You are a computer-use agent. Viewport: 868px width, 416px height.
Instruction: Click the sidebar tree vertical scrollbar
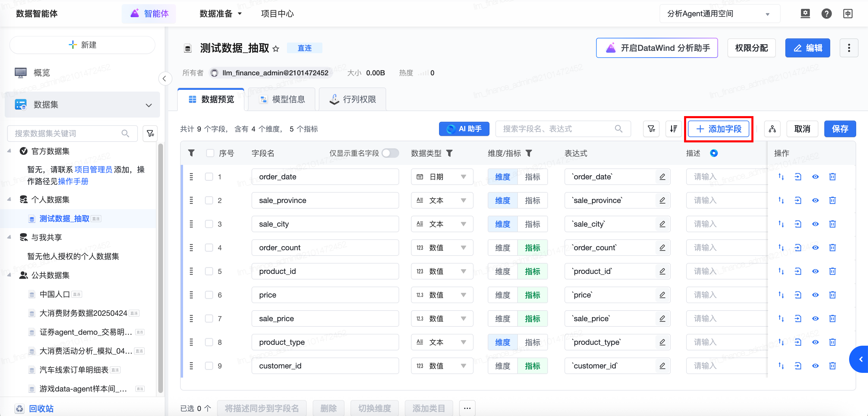(160, 268)
